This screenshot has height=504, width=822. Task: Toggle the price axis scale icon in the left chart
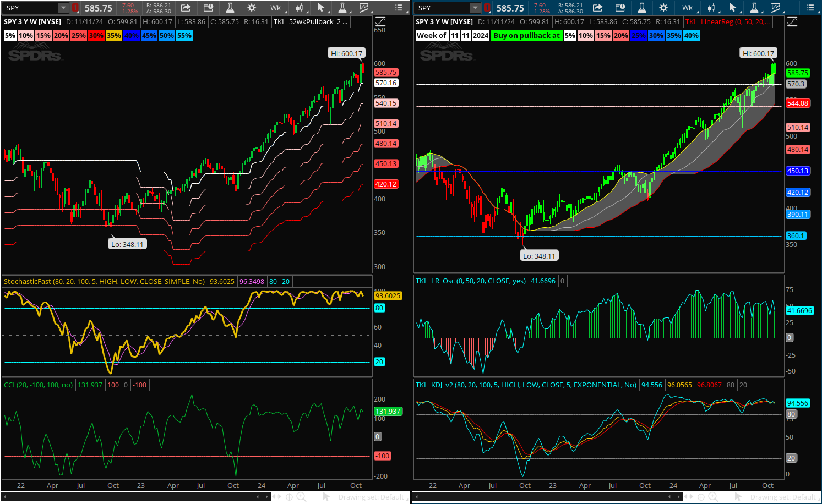380,21
